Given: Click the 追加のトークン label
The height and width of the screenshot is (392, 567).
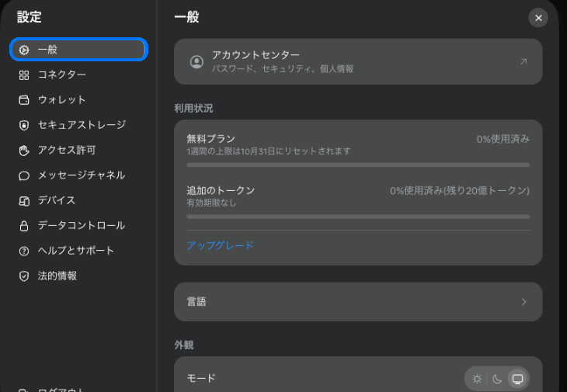Looking at the screenshot, I should 221,190.
